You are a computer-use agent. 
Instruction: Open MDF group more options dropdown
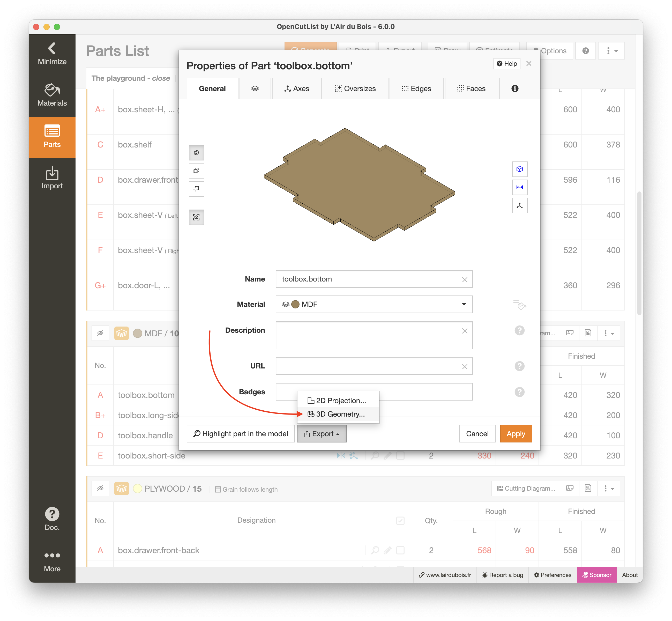pos(609,333)
